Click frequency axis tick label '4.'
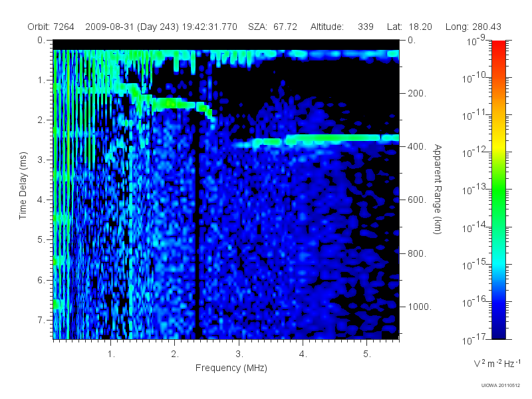This screenshot has height=399, width=532. [x=303, y=354]
